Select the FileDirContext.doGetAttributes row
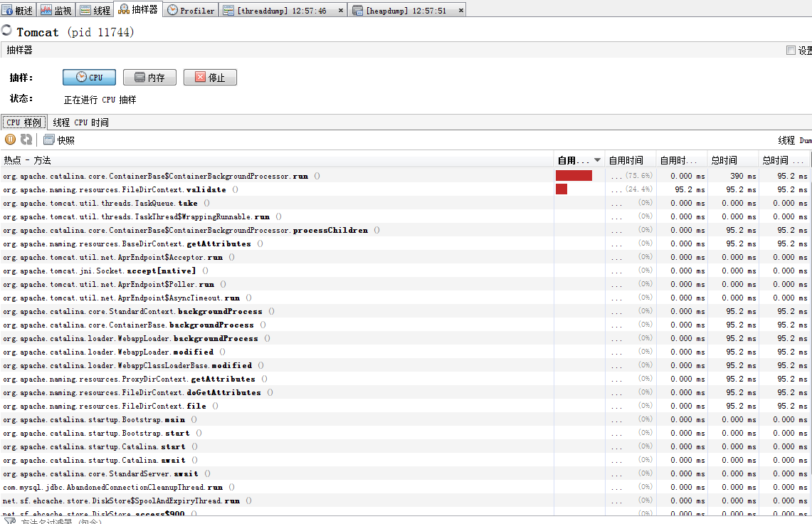Screen dimensions: 812x524 [406, 392]
